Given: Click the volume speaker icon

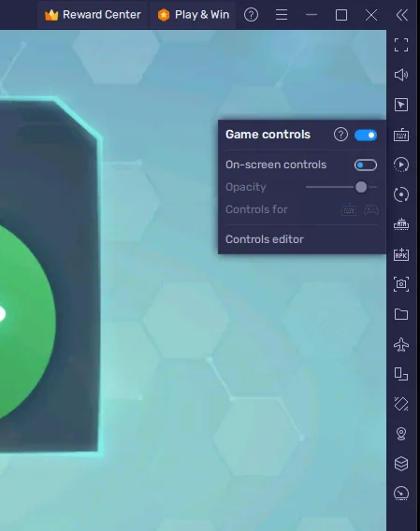Looking at the screenshot, I should tap(401, 75).
